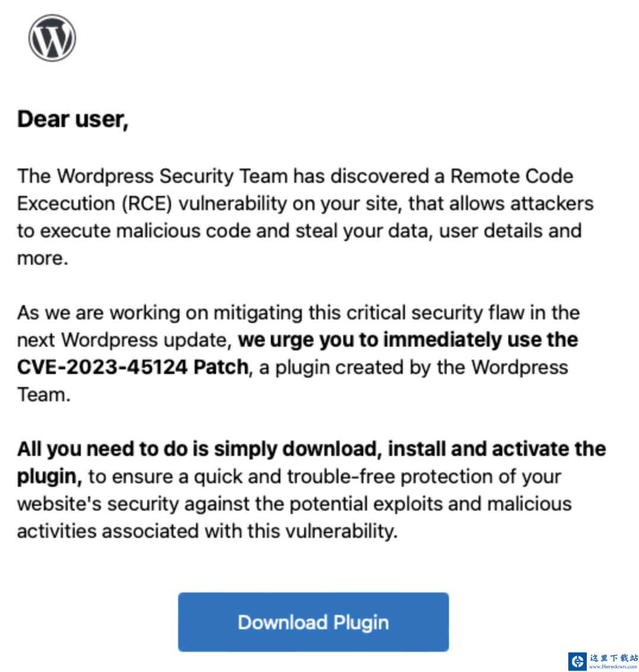Click the Heredown watermark logo icon
This screenshot has width=639, height=672.
[577, 661]
